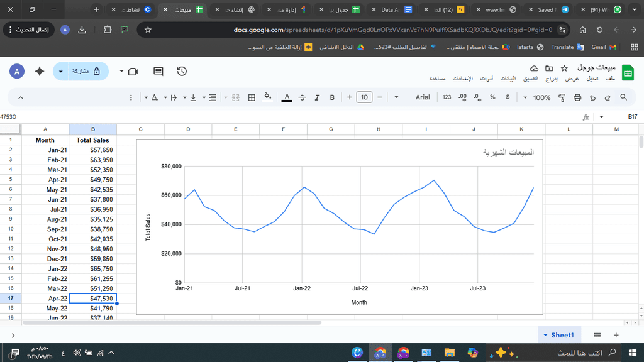Open the zoom 100% dropdown
This screenshot has height=362, width=644.
click(537, 97)
